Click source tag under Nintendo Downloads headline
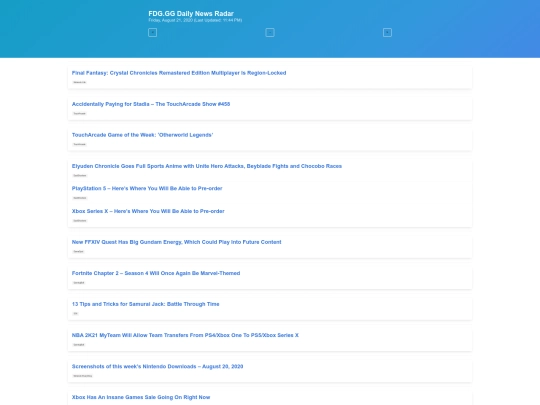 pos(83,376)
